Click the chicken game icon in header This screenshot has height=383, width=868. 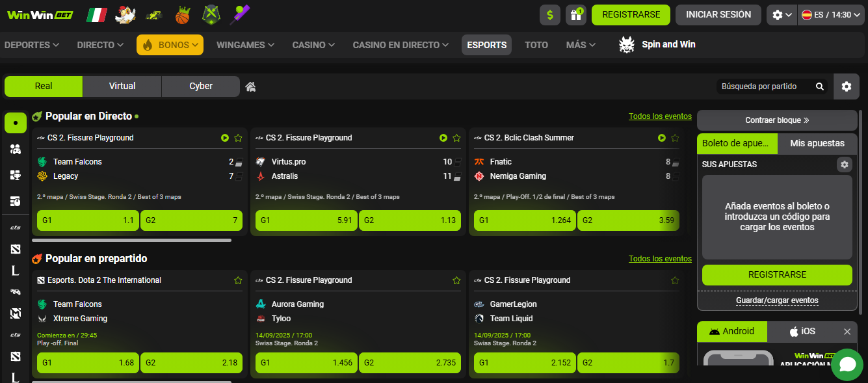(x=125, y=14)
